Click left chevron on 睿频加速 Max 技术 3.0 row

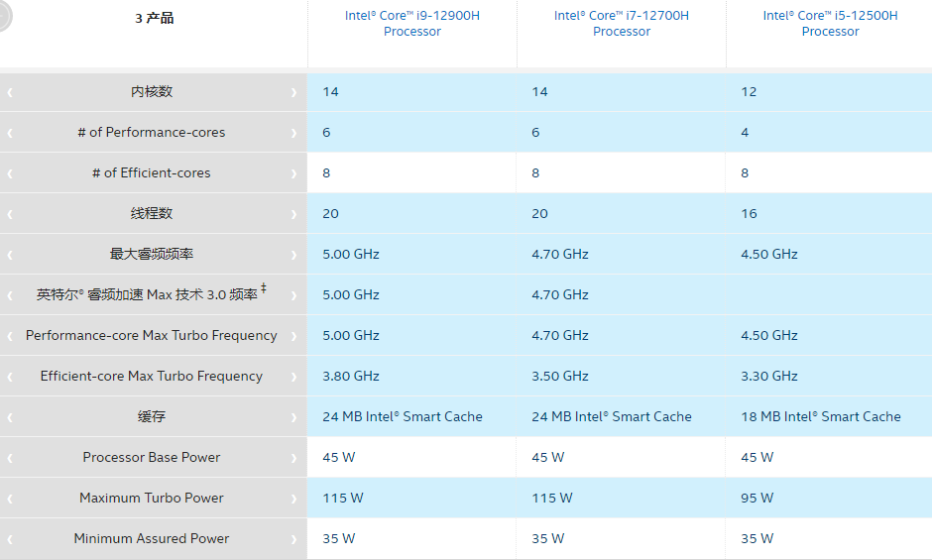[10, 295]
